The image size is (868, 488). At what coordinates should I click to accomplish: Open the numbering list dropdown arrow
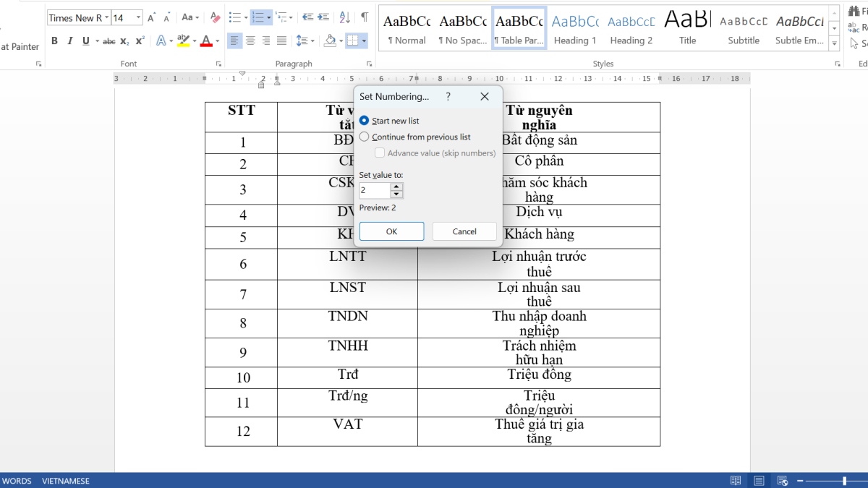[x=268, y=17]
